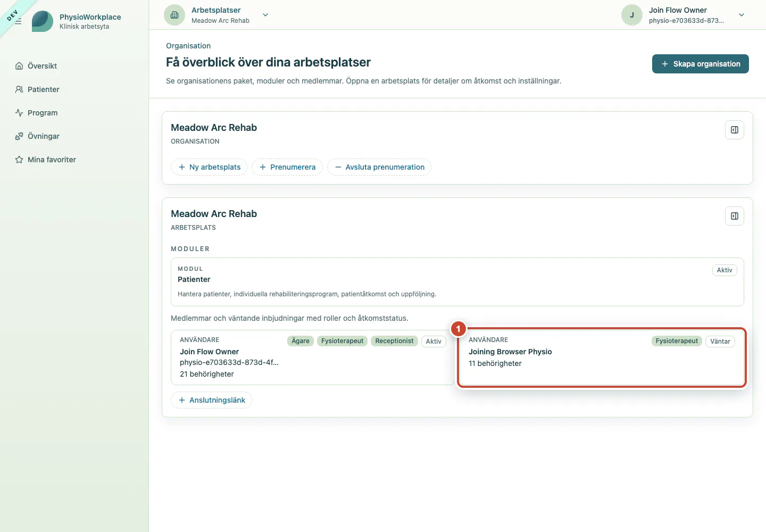Image resolution: width=766 pixels, height=532 pixels.
Task: Click the 11 behörigheter text
Action: [495, 363]
